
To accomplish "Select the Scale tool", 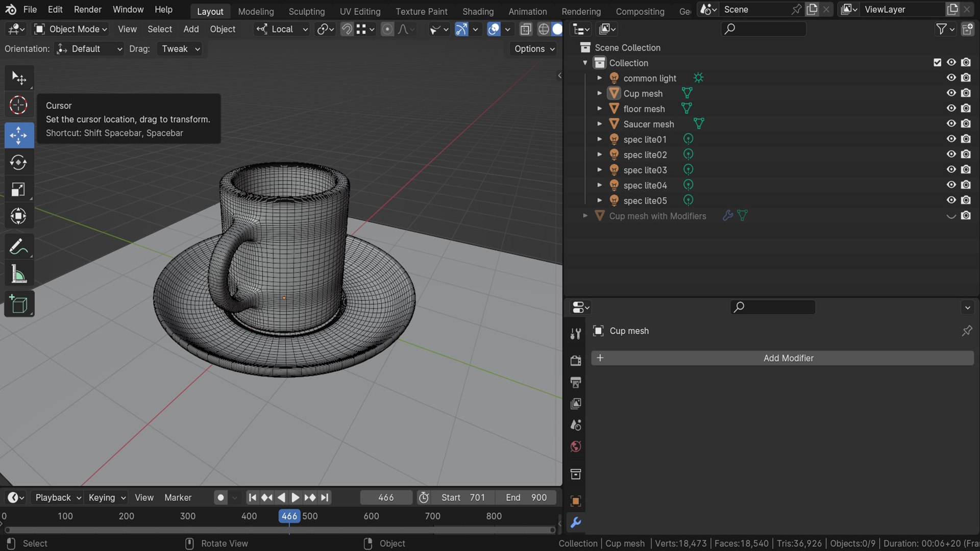I will 19,189.
